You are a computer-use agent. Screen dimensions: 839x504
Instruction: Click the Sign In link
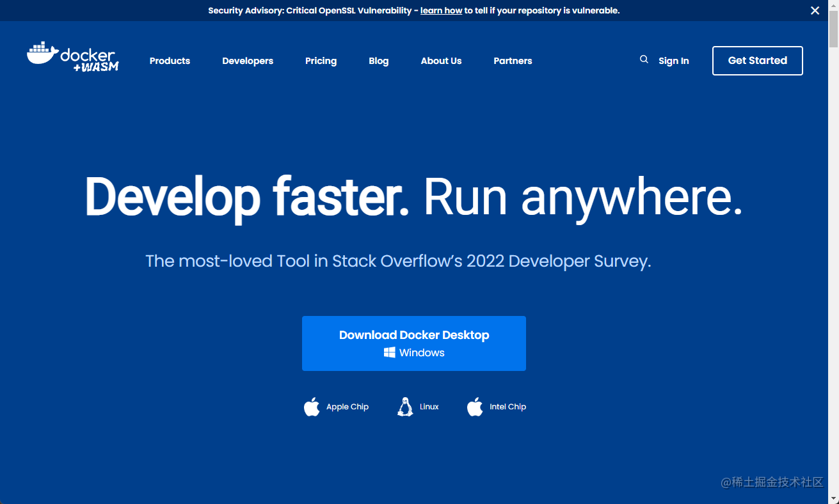coord(674,61)
